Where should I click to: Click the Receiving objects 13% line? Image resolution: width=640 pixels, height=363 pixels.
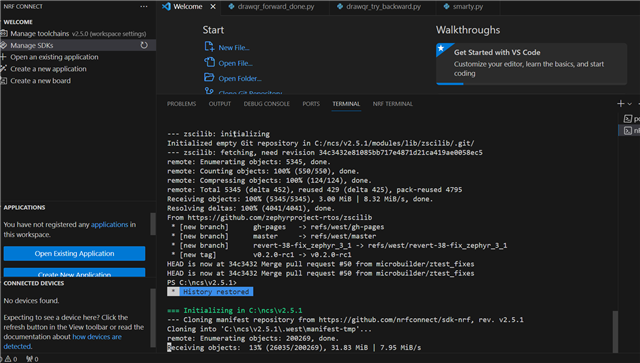point(294,347)
